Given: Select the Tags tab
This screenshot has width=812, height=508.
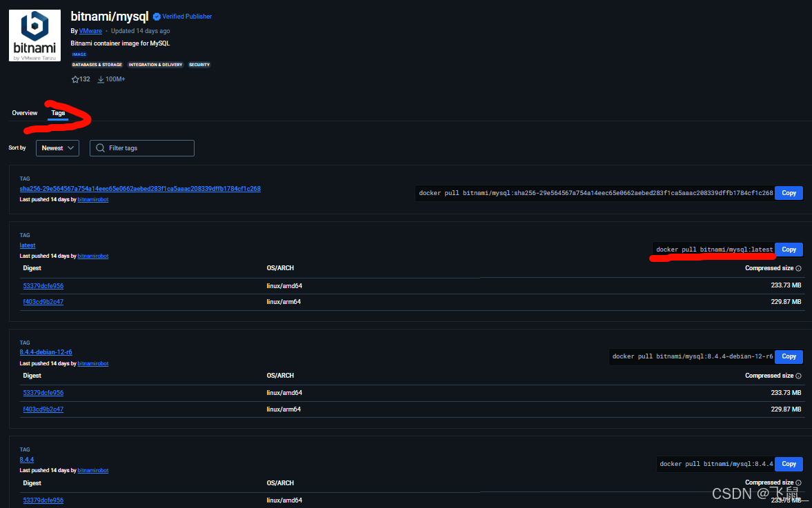Looking at the screenshot, I should click(x=58, y=113).
